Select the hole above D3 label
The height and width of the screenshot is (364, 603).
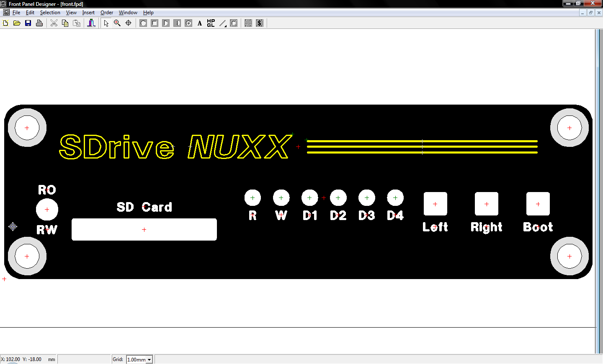tap(367, 198)
